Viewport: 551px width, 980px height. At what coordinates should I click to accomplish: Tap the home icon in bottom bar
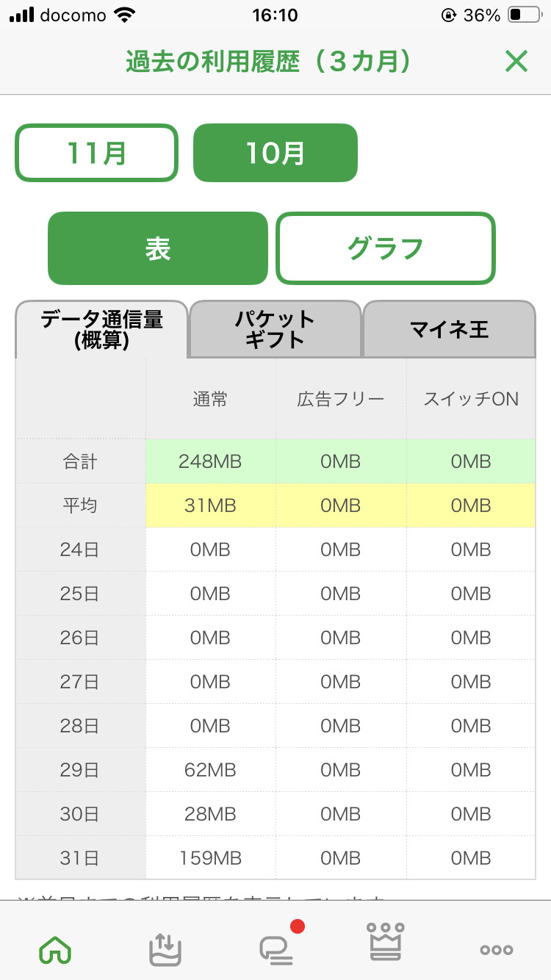(55, 949)
